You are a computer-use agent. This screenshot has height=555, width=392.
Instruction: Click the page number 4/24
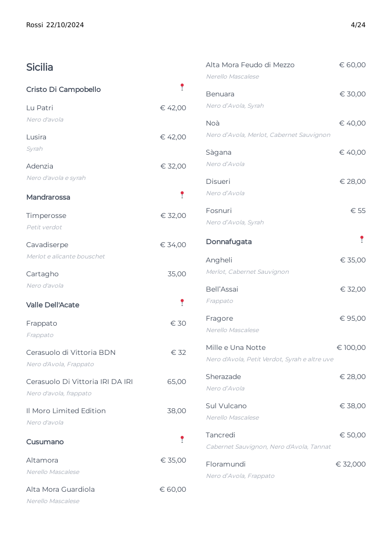tap(358, 25)
